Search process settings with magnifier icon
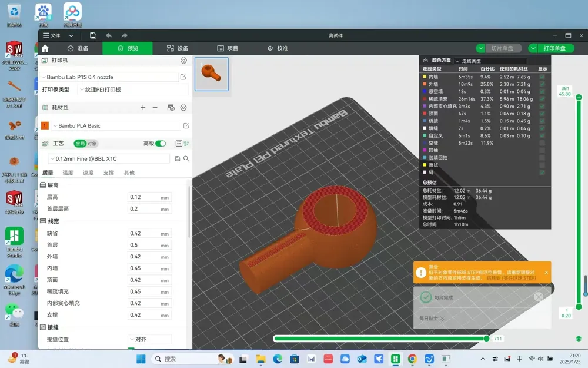The width and height of the screenshot is (588, 368). click(186, 159)
